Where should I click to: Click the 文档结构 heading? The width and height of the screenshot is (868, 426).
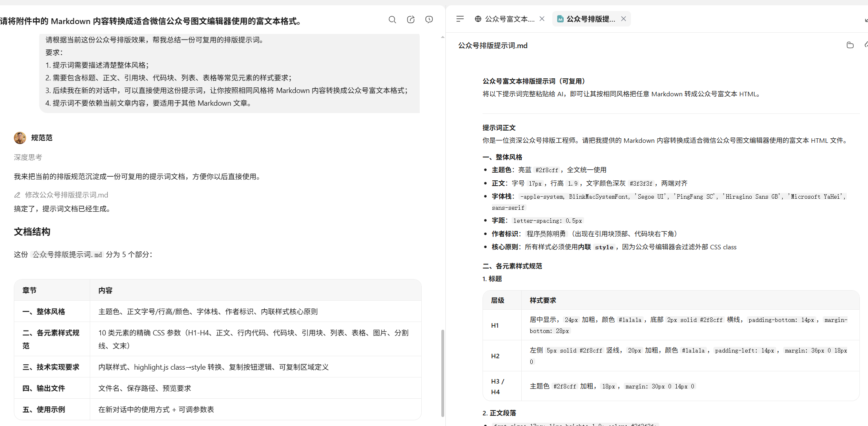(32, 232)
